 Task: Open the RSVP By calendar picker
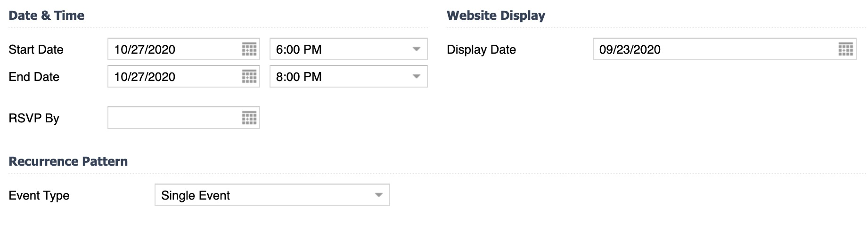(249, 118)
